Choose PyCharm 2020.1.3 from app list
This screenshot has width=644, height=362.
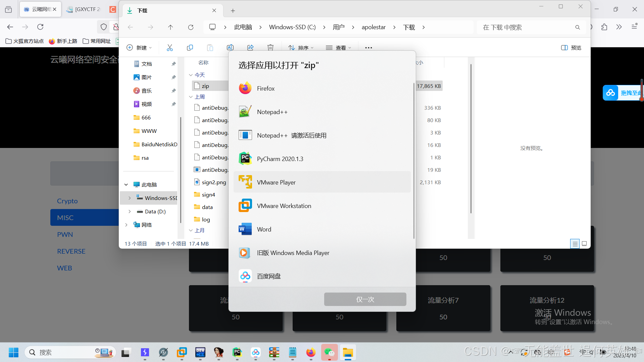click(x=322, y=159)
